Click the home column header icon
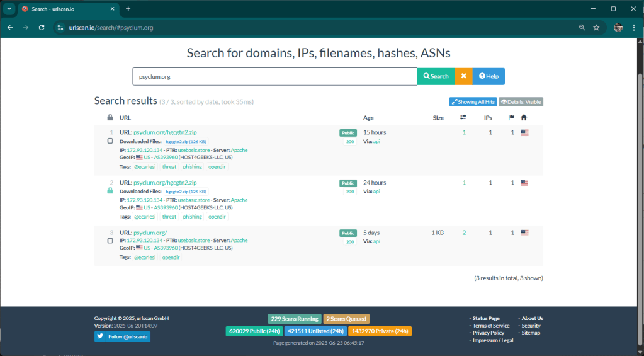This screenshot has height=356, width=644. 524,118
